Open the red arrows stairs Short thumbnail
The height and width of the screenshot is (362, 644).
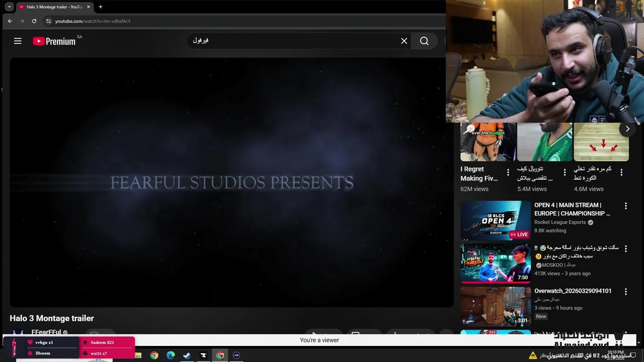click(601, 142)
